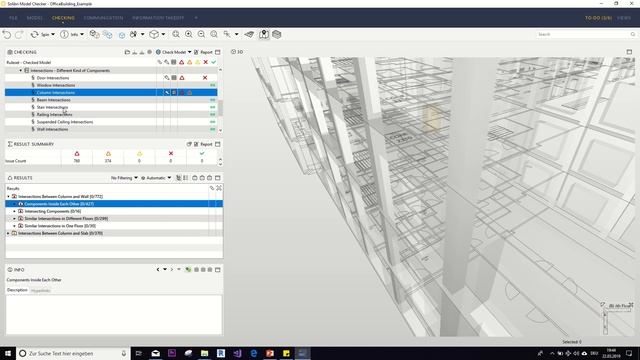This screenshot has width=640, height=360.
Task: Switch to the COMMUNICATION tab
Action: (103, 18)
